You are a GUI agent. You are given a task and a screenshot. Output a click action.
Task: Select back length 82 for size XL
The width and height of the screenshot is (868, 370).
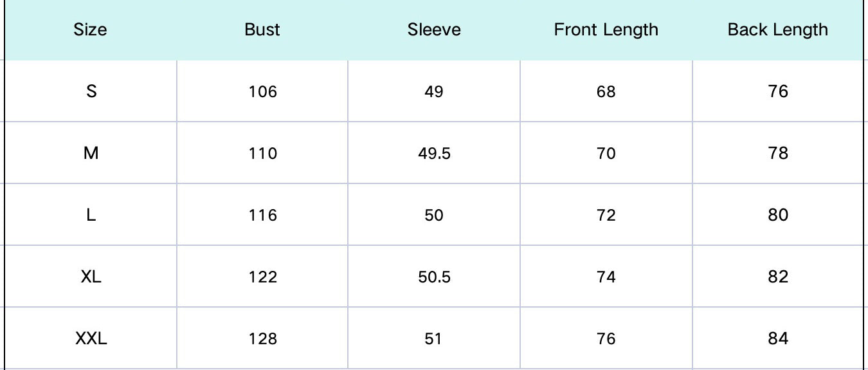click(x=777, y=277)
